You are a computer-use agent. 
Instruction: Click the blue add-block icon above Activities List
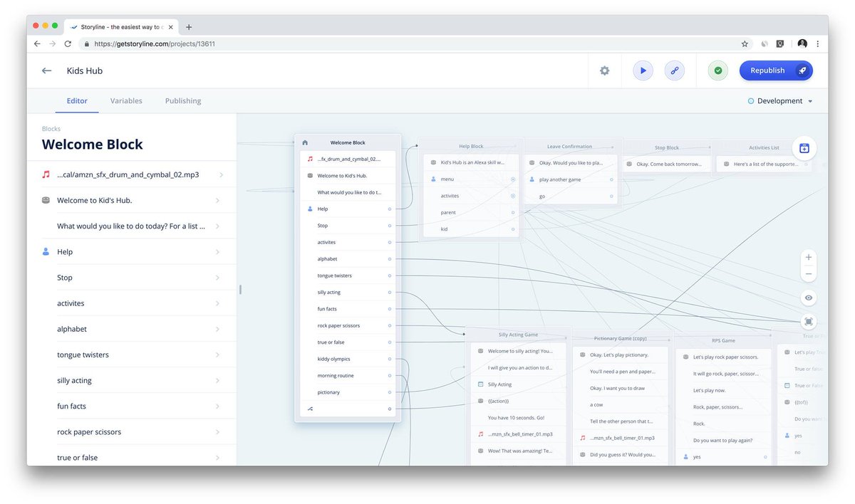pos(804,147)
